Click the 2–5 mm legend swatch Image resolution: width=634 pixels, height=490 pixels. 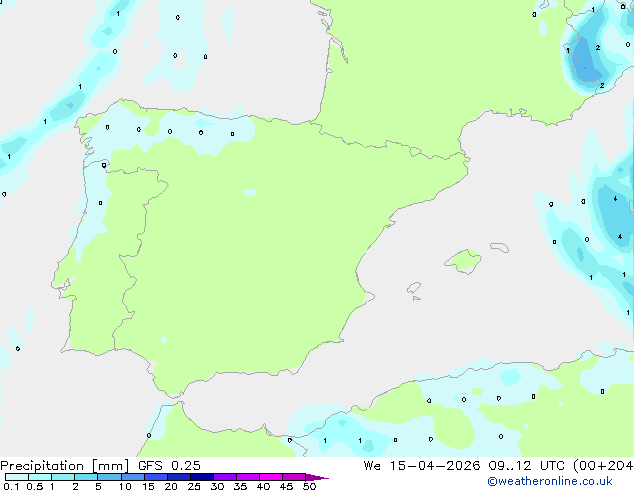86,477
